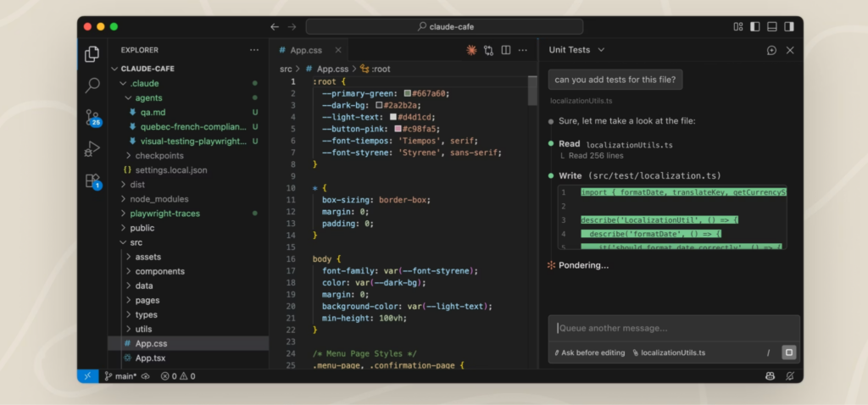Expand the assets folder
Screen dimensions: 868x405
pyautogui.click(x=147, y=257)
